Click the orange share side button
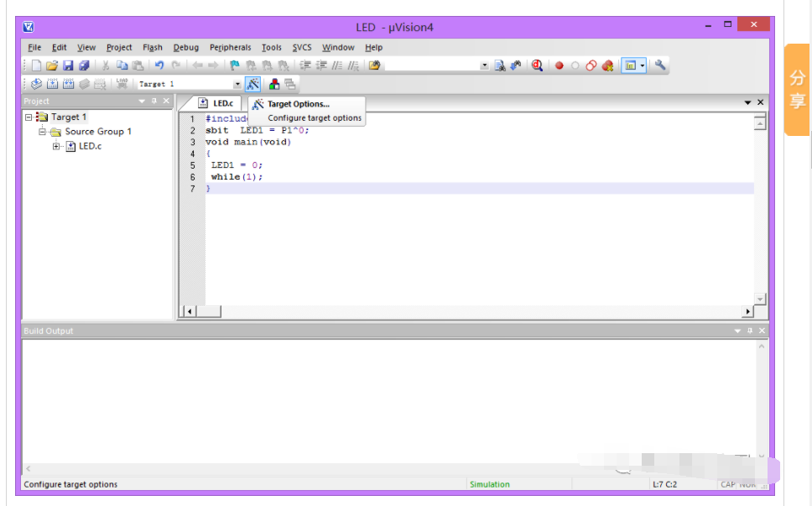The image size is (812, 506). click(x=797, y=90)
